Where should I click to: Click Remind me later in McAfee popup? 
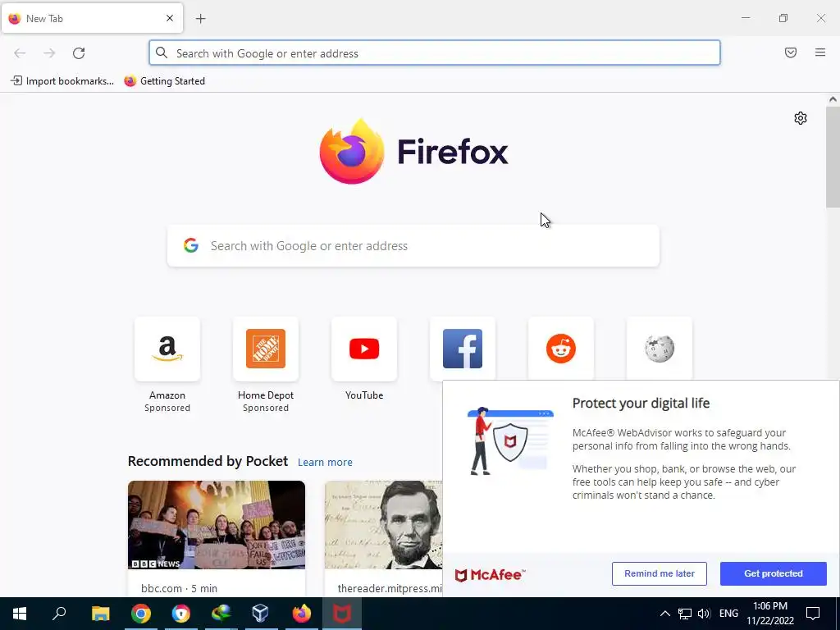[x=659, y=573]
